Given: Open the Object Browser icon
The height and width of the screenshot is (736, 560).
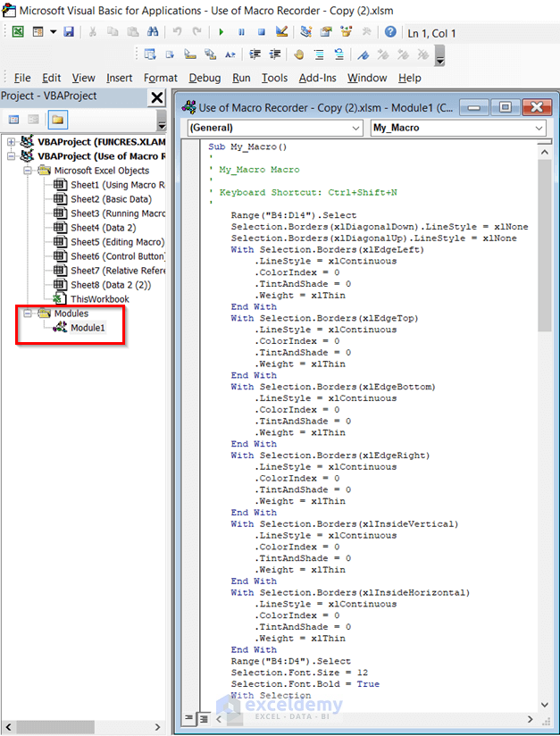Looking at the screenshot, I should 347,32.
